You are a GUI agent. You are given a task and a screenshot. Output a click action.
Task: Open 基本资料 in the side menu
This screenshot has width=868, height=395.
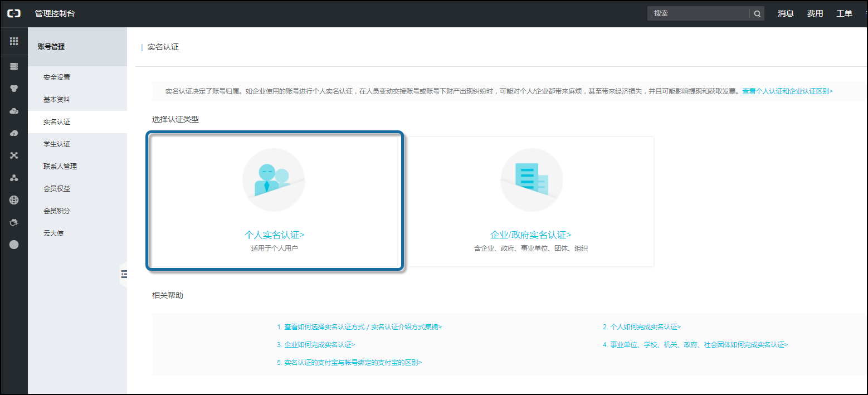[x=57, y=100]
